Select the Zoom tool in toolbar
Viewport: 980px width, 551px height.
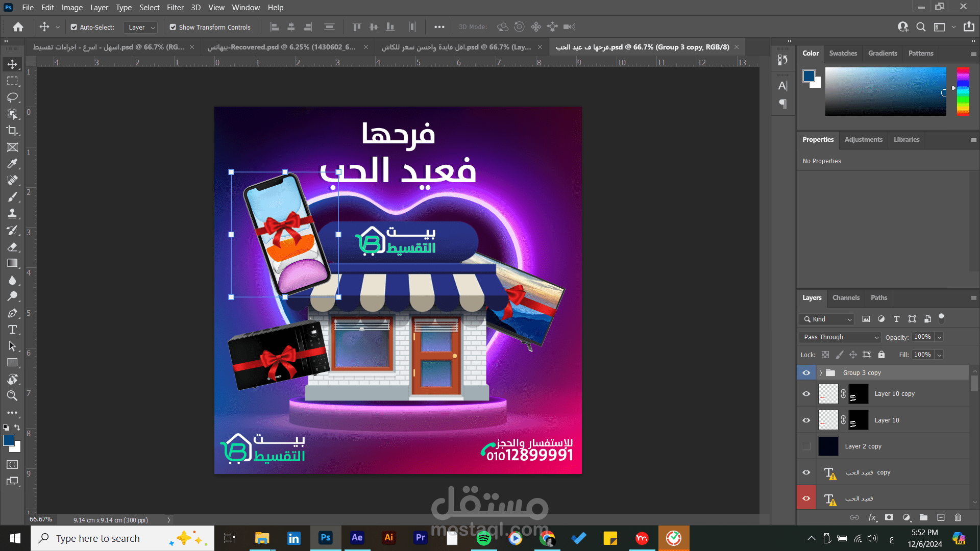pos(12,395)
